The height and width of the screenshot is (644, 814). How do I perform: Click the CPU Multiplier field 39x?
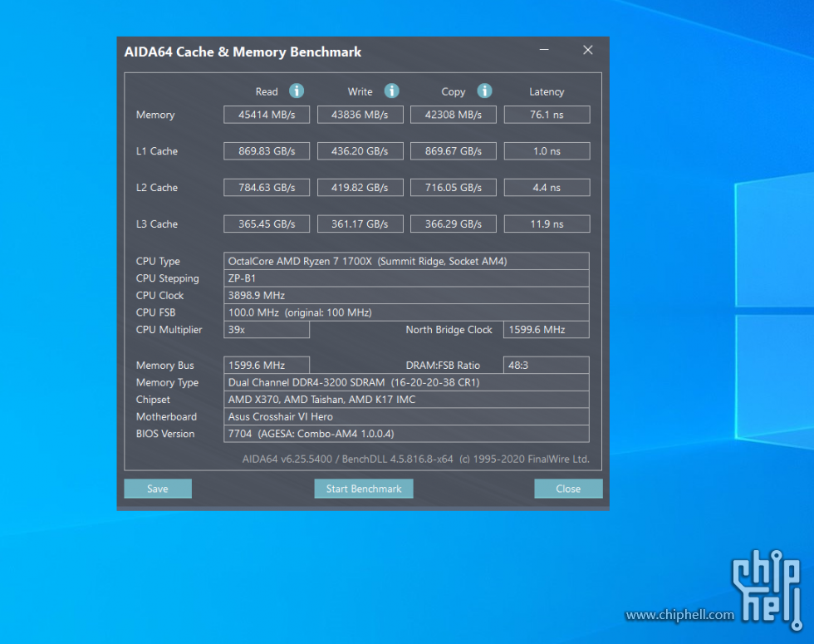click(267, 330)
